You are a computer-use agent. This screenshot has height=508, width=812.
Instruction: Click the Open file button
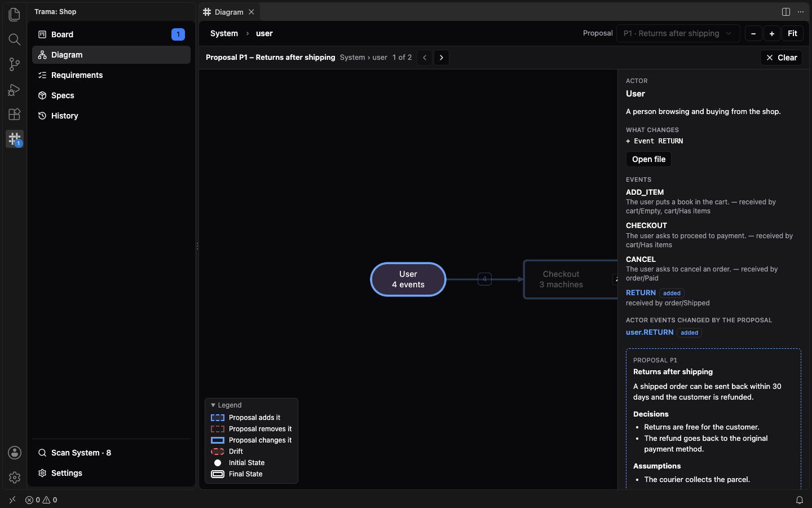coord(648,159)
